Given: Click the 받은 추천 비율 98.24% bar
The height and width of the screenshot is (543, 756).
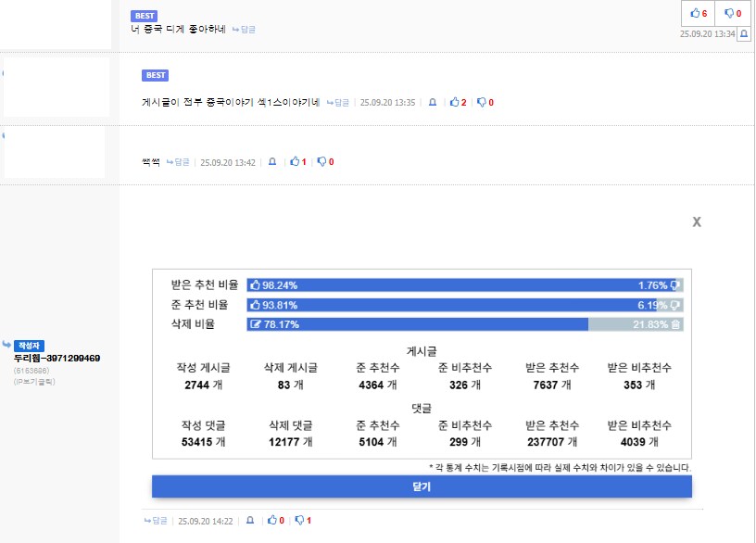Looking at the screenshot, I should [x=463, y=285].
